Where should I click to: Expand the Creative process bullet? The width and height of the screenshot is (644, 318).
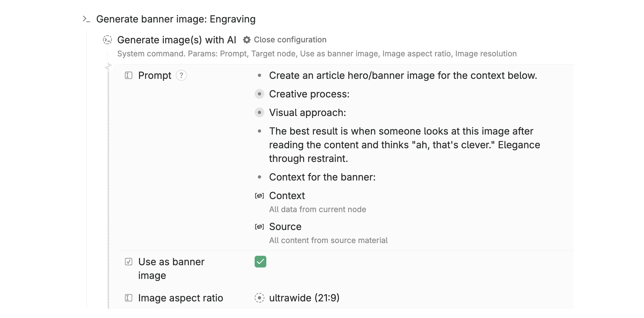pyautogui.click(x=259, y=94)
